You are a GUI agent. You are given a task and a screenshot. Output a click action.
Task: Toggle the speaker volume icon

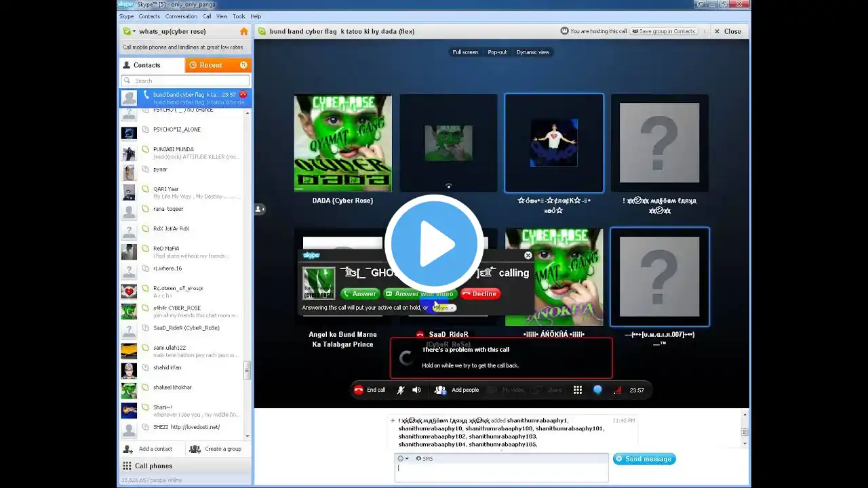pyautogui.click(x=416, y=390)
